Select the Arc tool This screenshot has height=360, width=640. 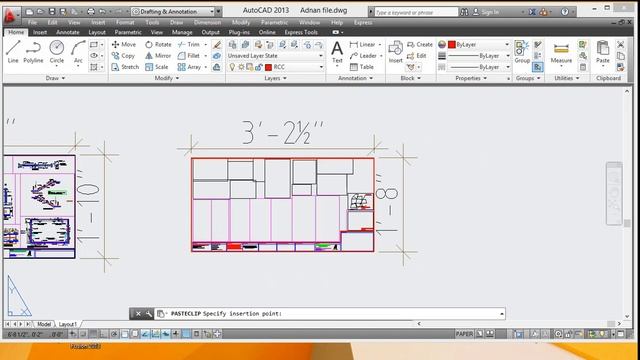click(78, 52)
